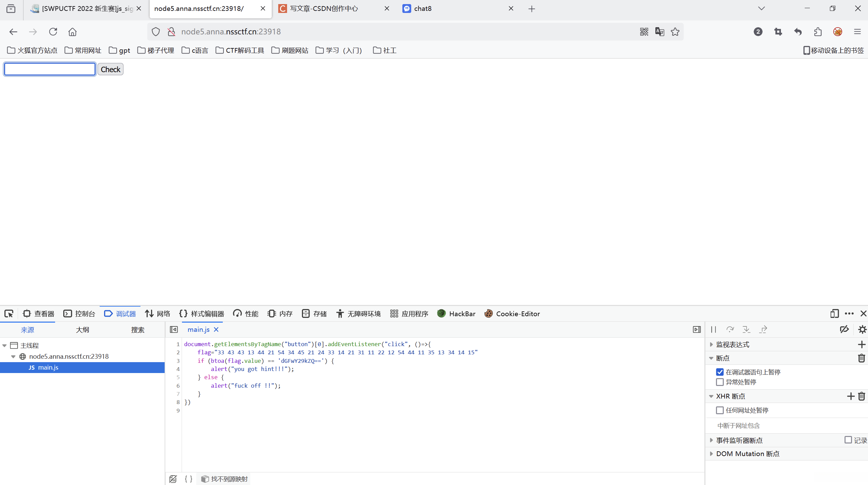
Task: Click the element picker icon in devtools
Action: pyautogui.click(x=9, y=313)
